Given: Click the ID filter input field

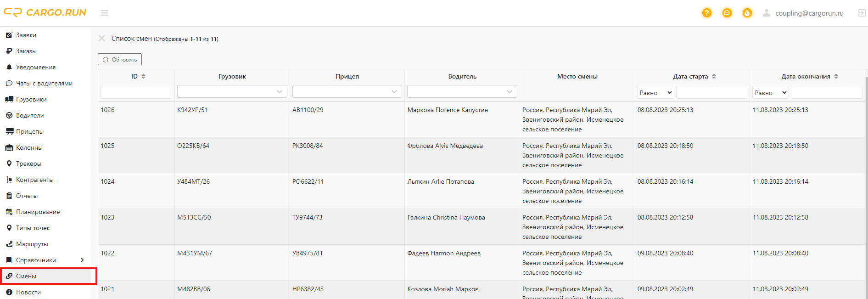Looking at the screenshot, I should tap(136, 92).
